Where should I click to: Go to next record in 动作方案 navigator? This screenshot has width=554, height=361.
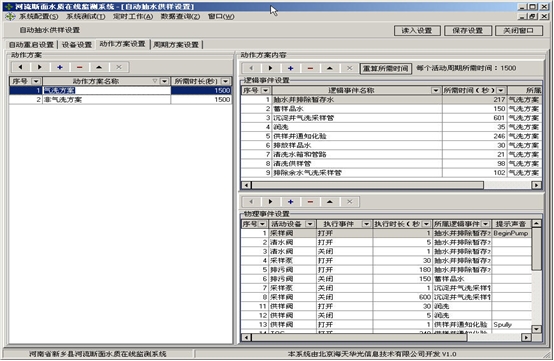40,67
